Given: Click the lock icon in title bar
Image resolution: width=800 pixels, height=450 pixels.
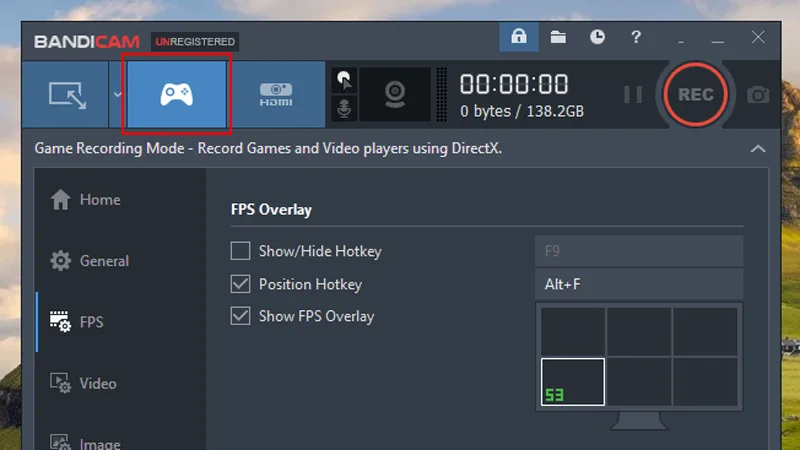Looking at the screenshot, I should click(x=518, y=37).
